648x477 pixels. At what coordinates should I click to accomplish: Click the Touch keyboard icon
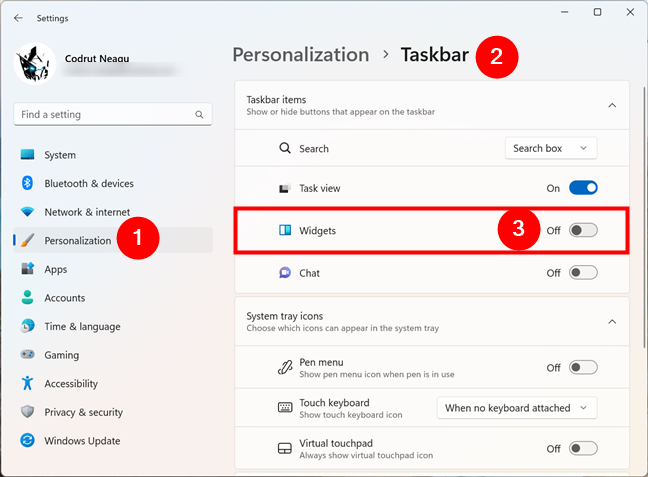[285, 408]
